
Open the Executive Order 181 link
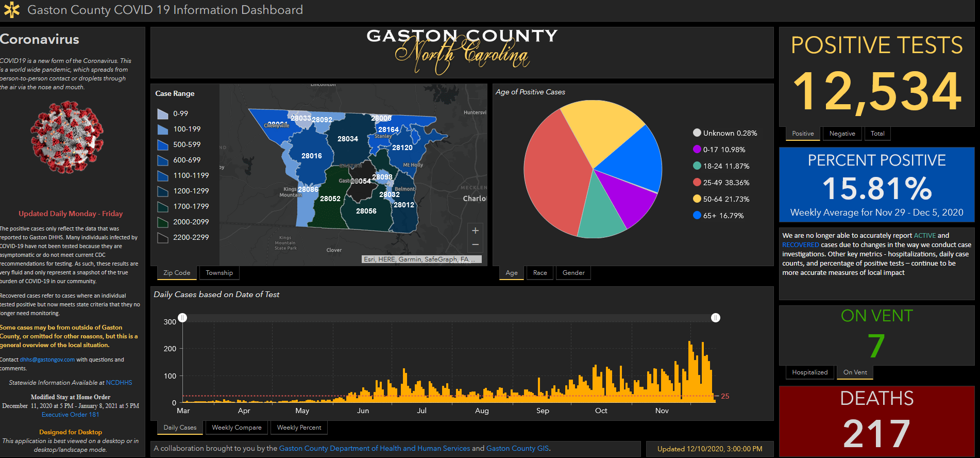[71, 415]
